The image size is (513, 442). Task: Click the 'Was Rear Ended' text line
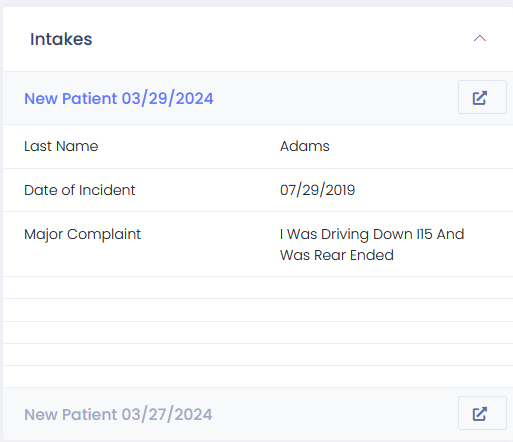[x=337, y=255]
